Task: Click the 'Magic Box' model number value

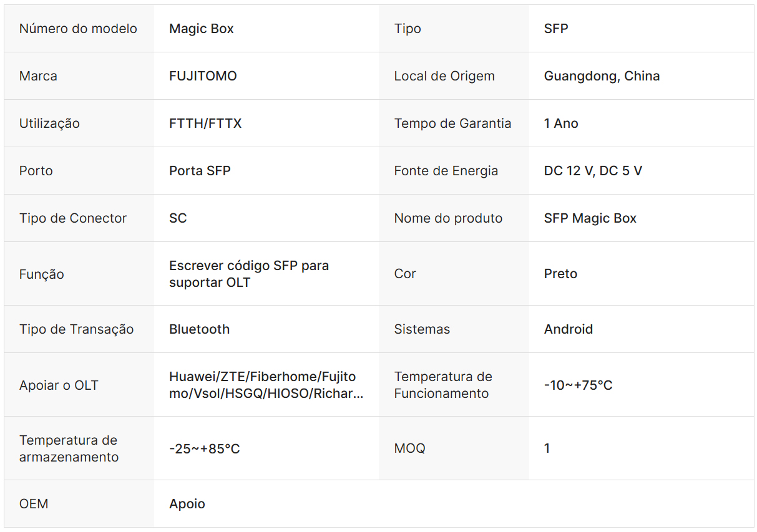Action: coord(201,29)
